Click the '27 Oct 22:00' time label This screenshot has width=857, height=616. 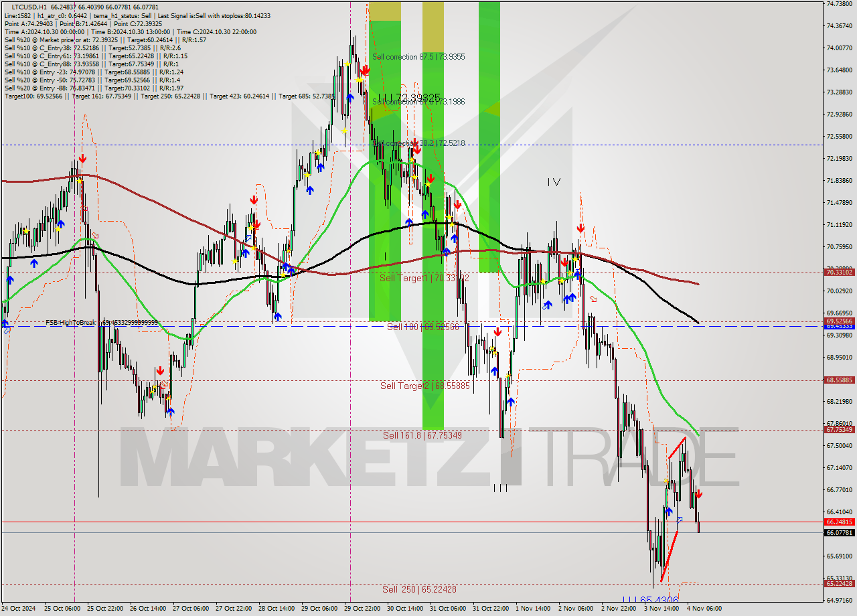pyautogui.click(x=234, y=608)
